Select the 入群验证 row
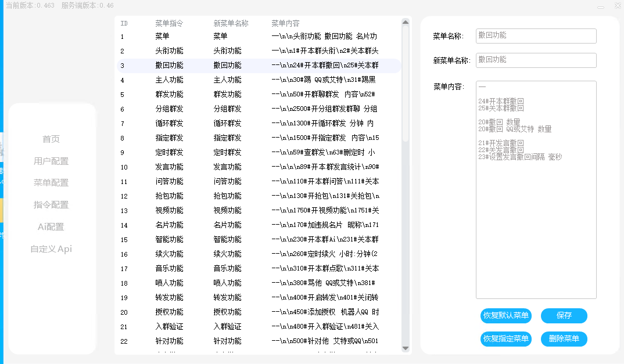624x364 pixels. pos(259,327)
